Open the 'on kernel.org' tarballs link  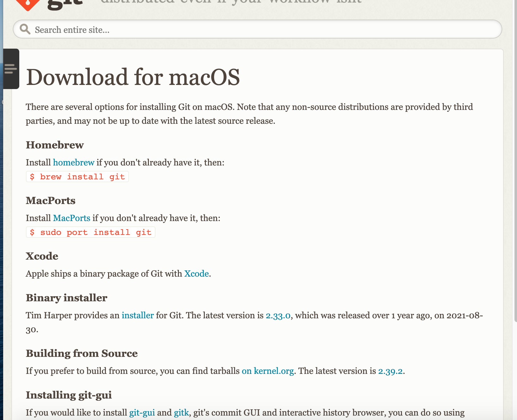click(x=268, y=371)
